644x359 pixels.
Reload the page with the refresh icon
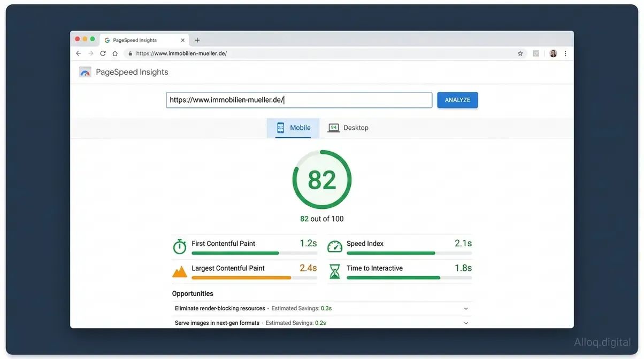click(103, 53)
